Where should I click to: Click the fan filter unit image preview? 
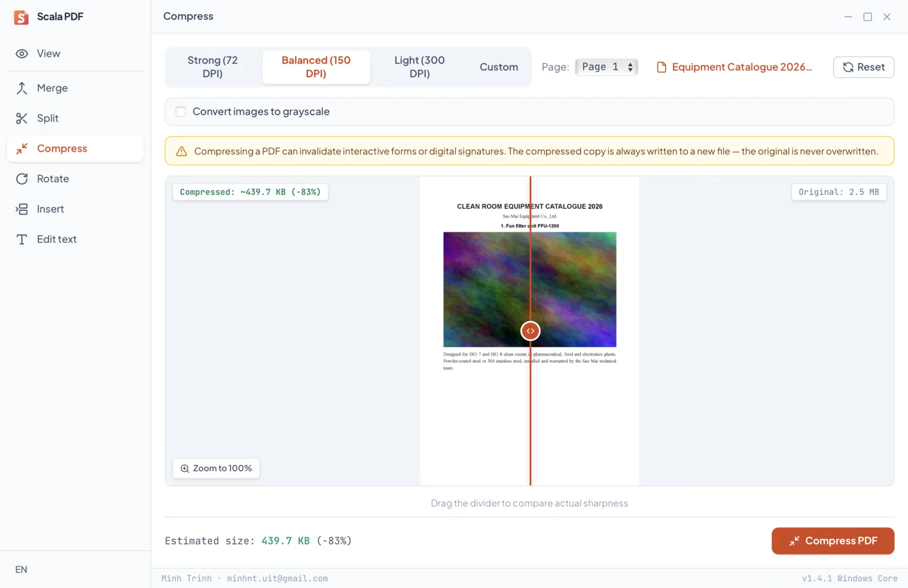pyautogui.click(x=529, y=289)
